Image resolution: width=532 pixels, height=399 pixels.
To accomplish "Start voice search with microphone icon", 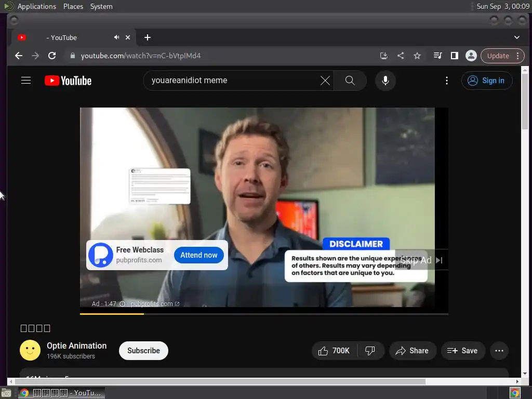I will (x=385, y=81).
